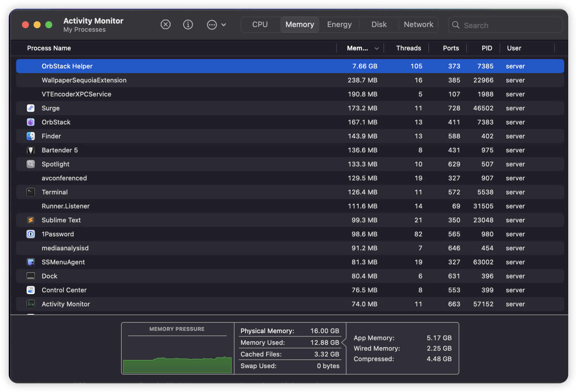
Task: Switch to the CPU tab
Action: pos(260,24)
